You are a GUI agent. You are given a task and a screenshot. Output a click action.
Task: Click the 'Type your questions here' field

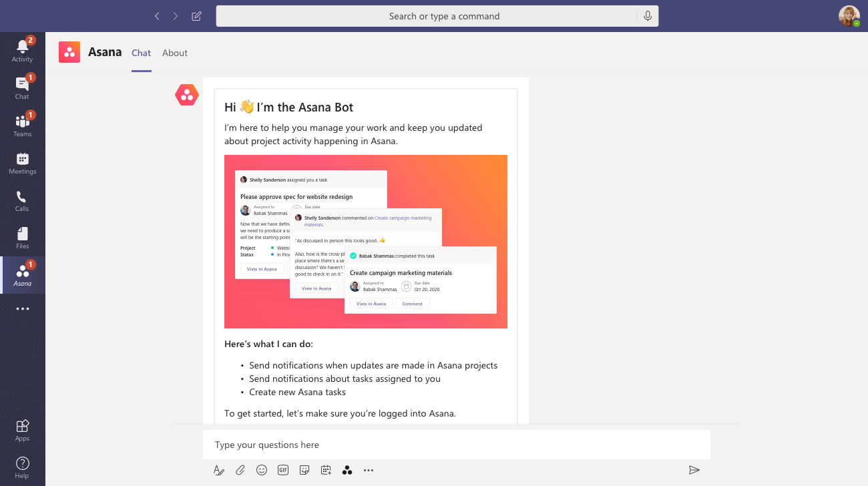(457, 445)
